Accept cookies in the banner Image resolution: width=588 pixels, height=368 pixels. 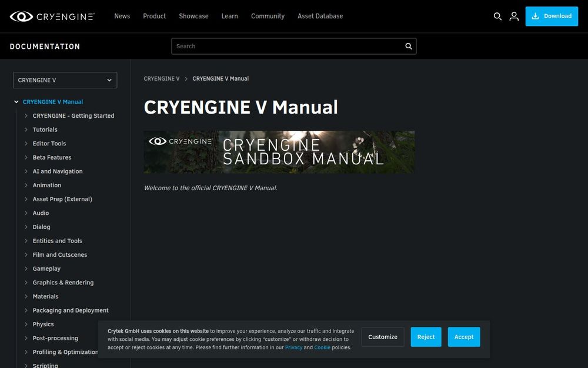tap(464, 337)
